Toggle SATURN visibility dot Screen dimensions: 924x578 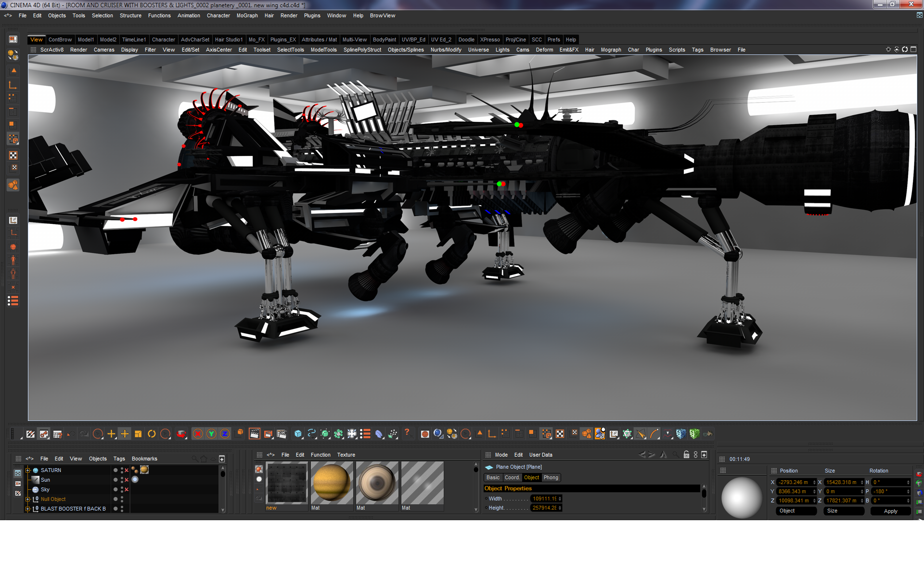click(115, 470)
